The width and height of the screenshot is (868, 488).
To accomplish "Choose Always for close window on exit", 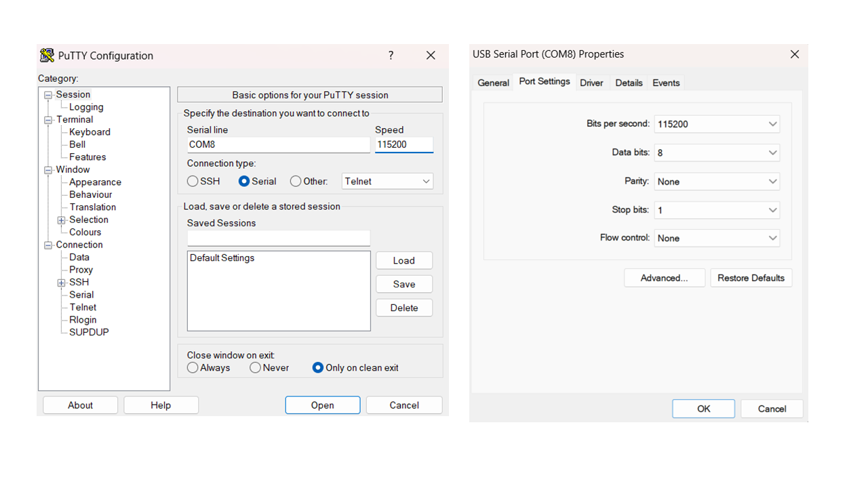I will [193, 367].
